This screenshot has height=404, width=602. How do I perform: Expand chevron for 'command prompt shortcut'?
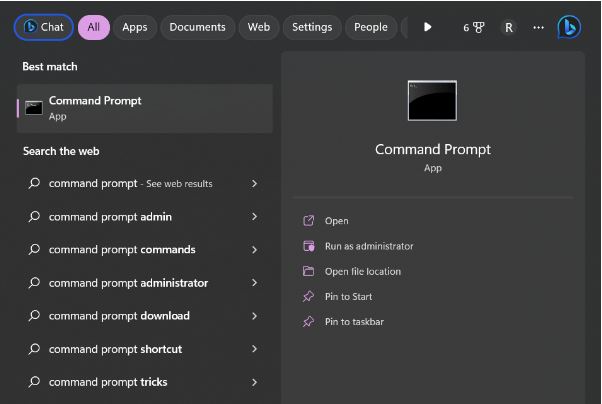coord(254,349)
